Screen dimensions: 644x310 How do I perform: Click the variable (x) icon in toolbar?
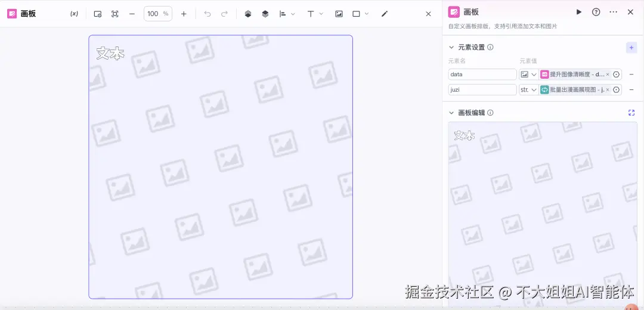[74, 14]
